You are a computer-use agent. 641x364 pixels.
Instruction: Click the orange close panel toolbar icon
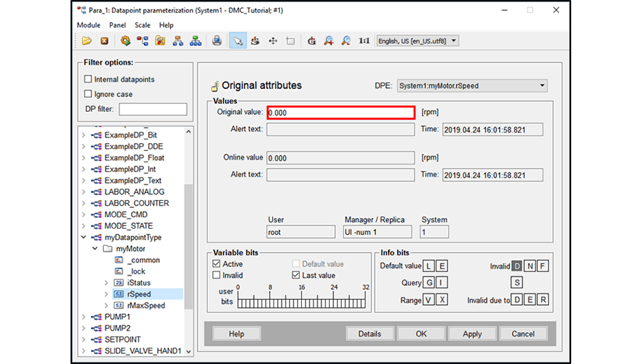(104, 41)
